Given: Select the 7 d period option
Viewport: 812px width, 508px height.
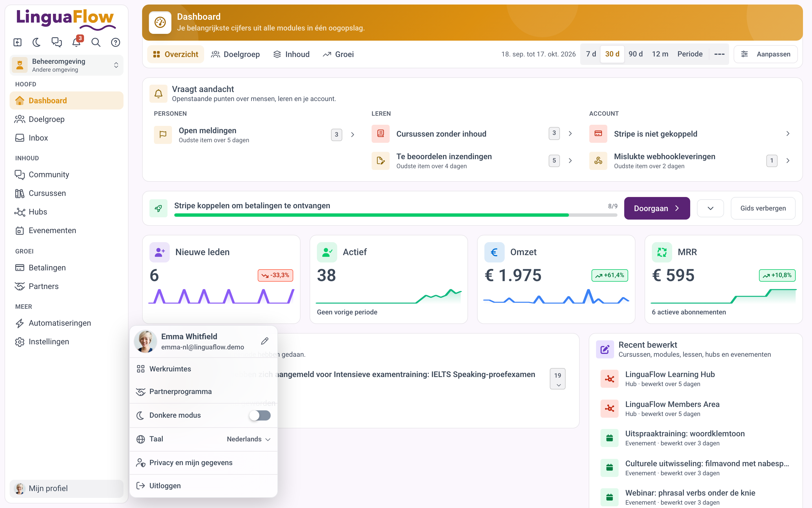Looking at the screenshot, I should tap(591, 54).
